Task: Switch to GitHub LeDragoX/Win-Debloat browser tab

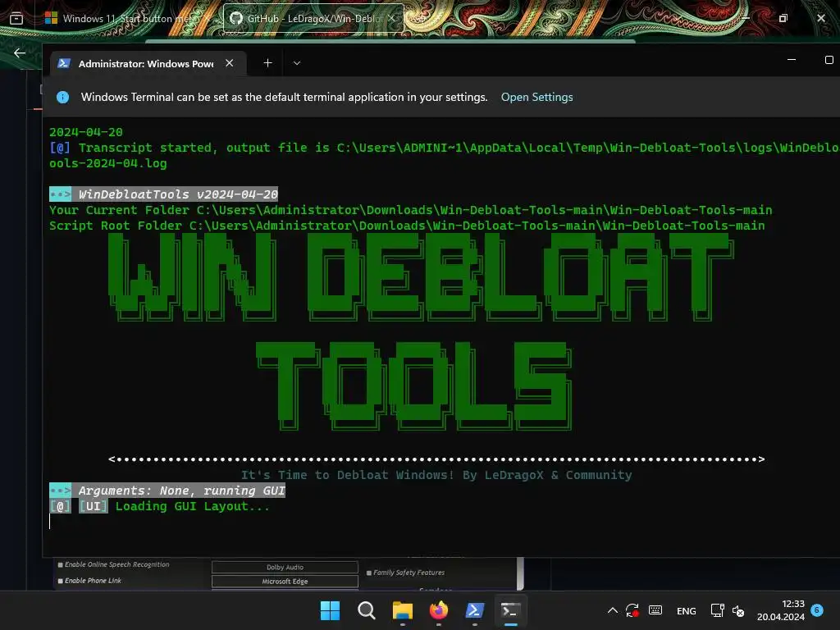Action: click(313, 18)
